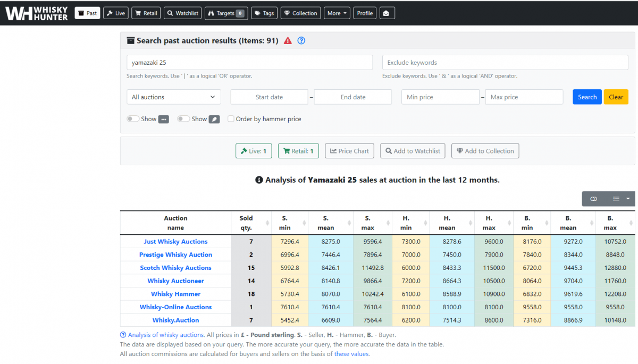Click the End date field
The height and width of the screenshot is (364, 638).
[x=353, y=97]
